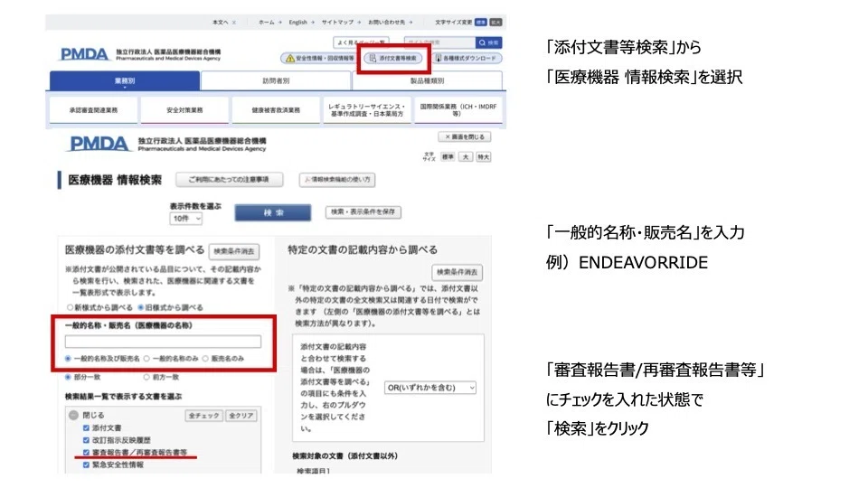Click the 標準 text-size button in top bar

coord(480,22)
